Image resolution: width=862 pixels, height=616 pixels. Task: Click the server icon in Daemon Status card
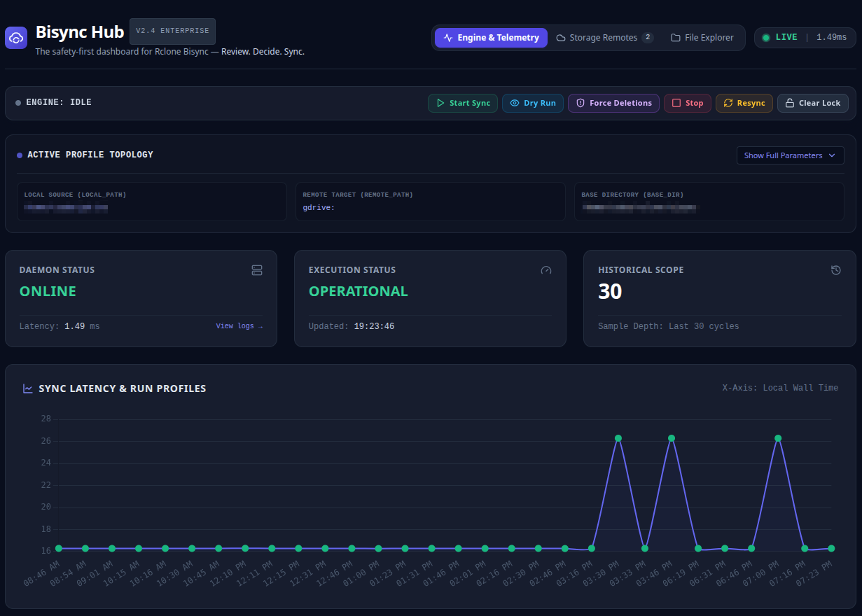point(257,270)
